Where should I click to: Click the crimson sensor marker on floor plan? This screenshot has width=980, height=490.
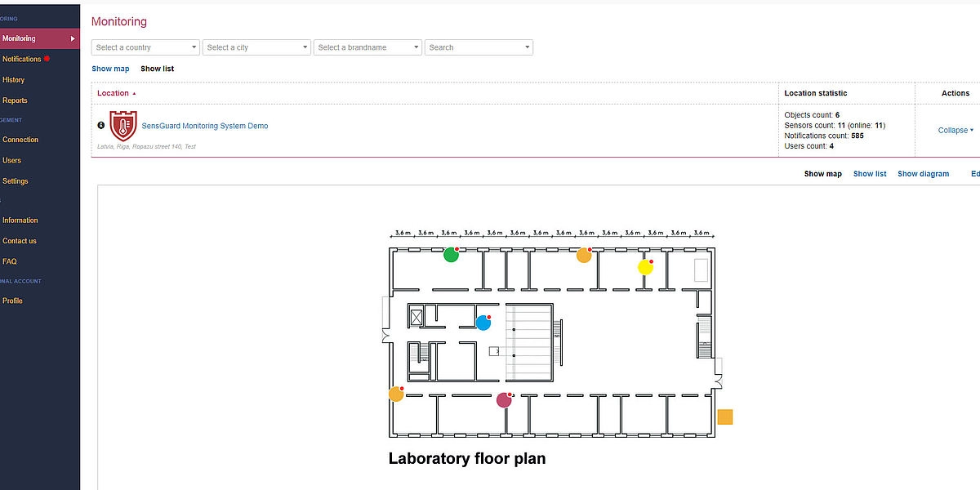[x=504, y=400]
